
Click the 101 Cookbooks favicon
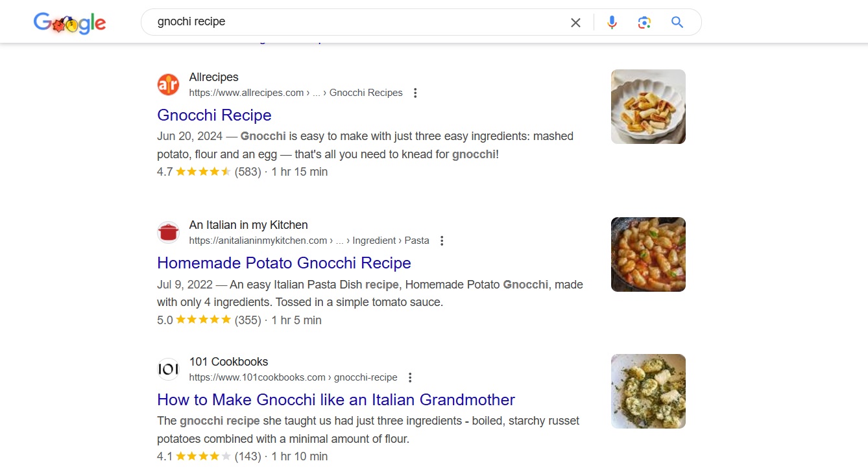click(x=168, y=368)
